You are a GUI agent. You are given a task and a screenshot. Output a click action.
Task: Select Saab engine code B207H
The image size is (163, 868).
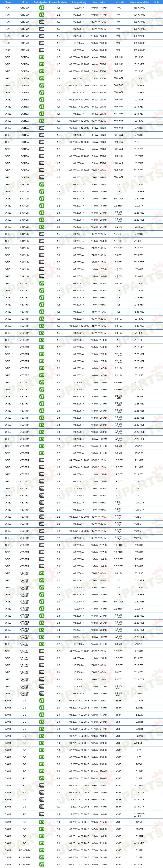(x=139, y=836)
